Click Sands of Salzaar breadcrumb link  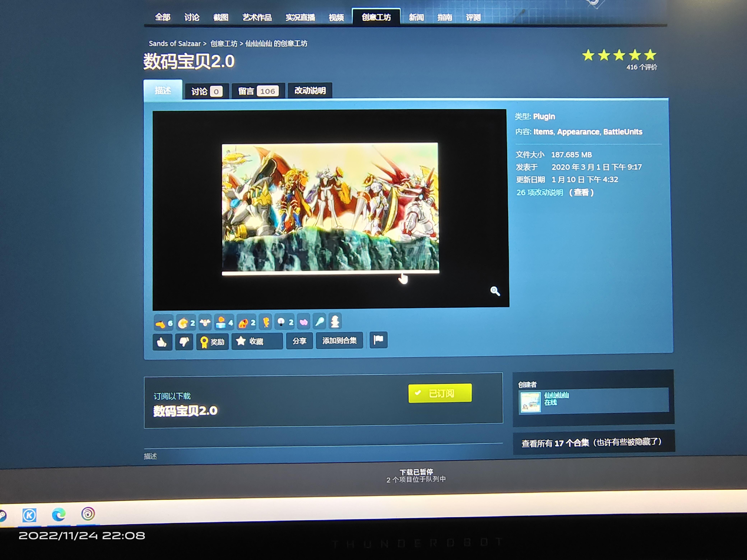[x=175, y=44]
